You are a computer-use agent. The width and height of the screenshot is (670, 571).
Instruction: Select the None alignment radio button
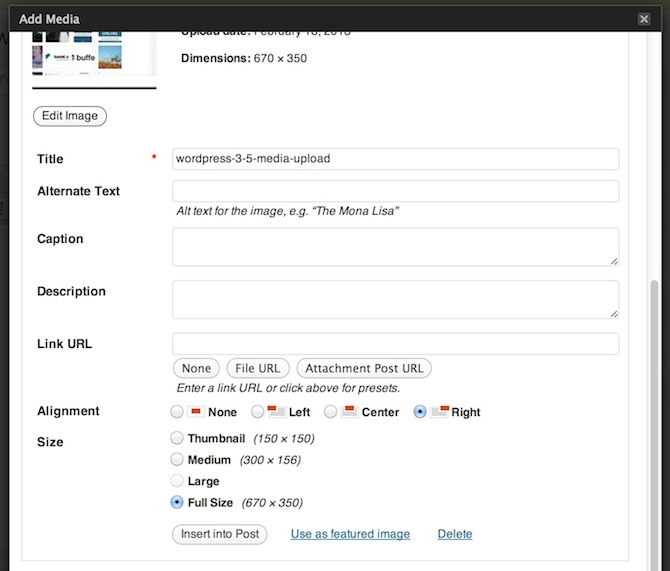point(178,412)
